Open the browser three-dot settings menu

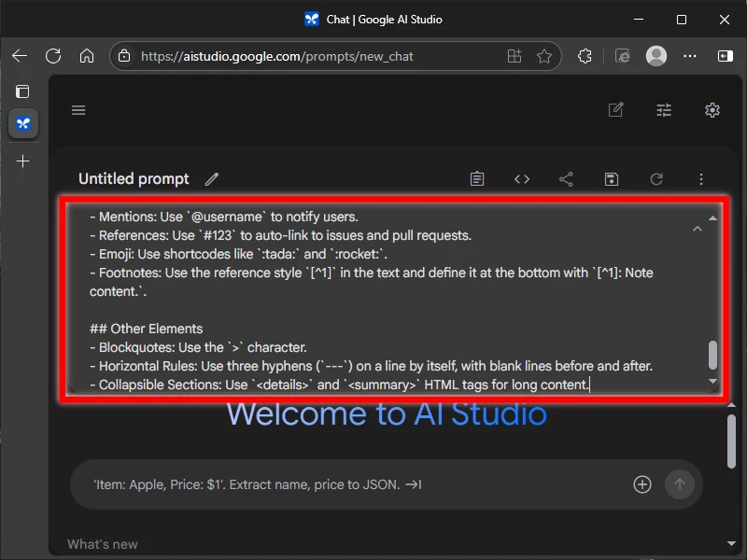[690, 56]
